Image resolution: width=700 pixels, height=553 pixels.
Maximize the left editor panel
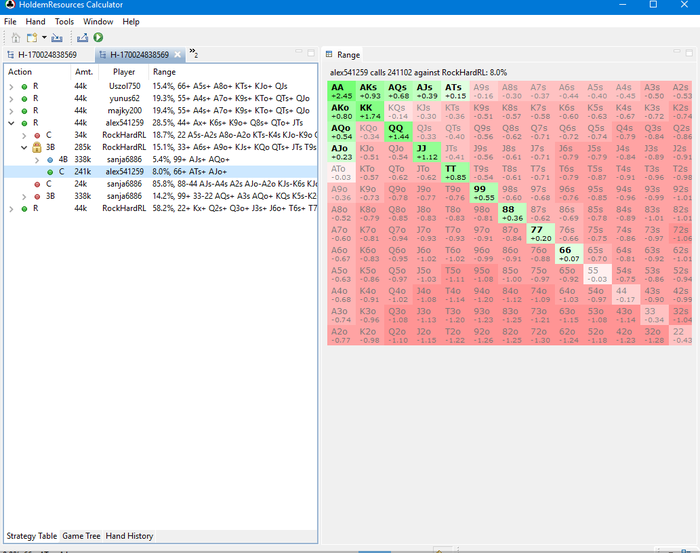point(311,53)
